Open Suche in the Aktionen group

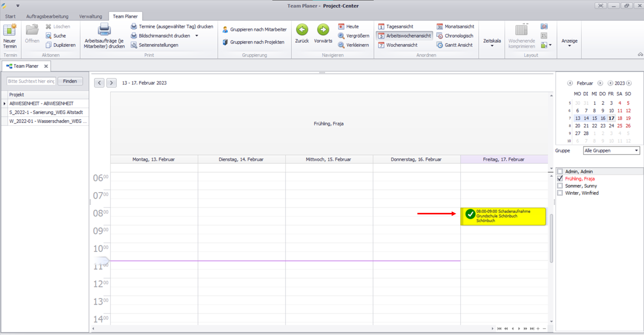pyautogui.click(x=56, y=36)
